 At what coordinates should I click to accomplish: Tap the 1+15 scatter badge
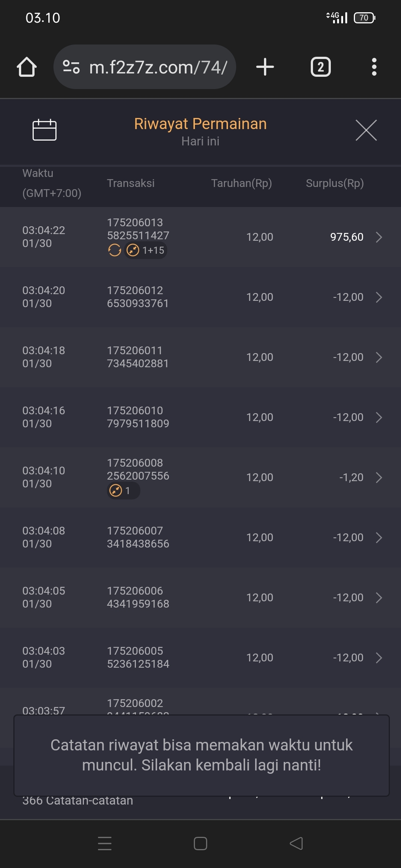coord(146,250)
